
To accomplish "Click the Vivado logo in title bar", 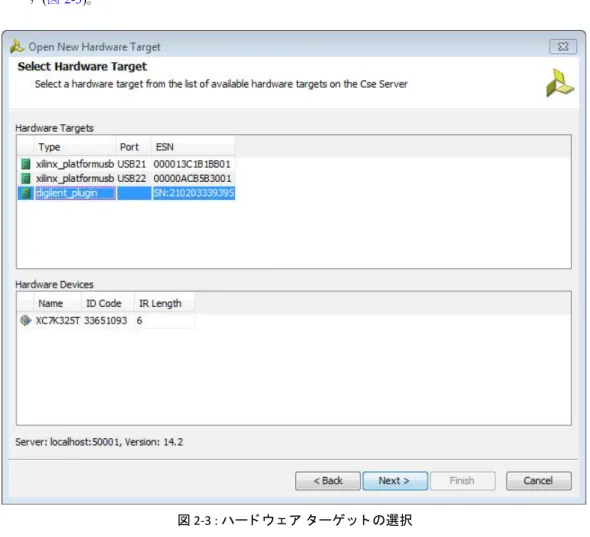I will tap(17, 47).
